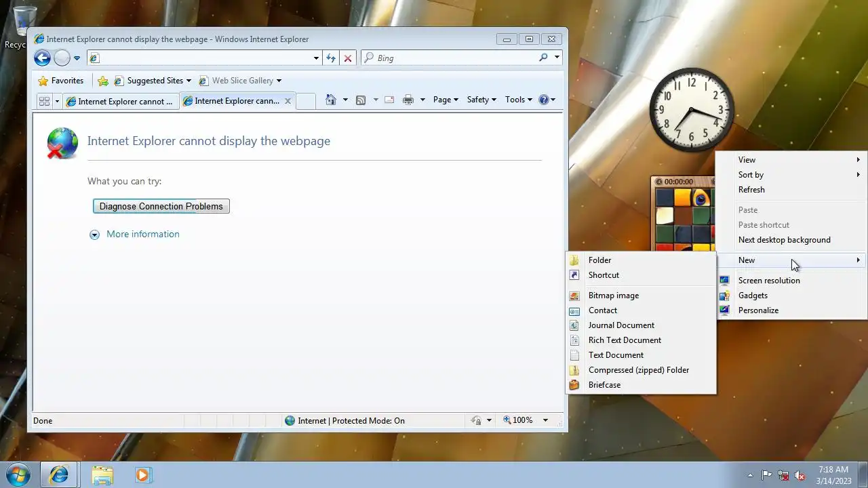Expand the Tools menu
This screenshot has height=488, width=868.
519,100
